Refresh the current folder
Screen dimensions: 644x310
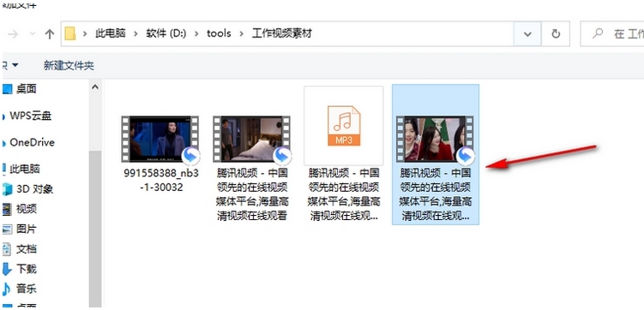556,34
